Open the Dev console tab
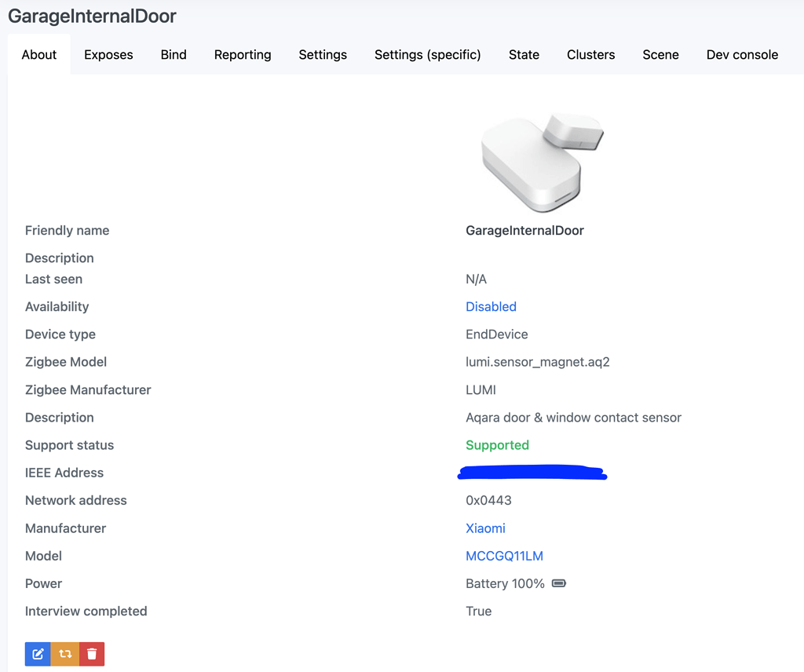The width and height of the screenshot is (804, 672). (741, 54)
